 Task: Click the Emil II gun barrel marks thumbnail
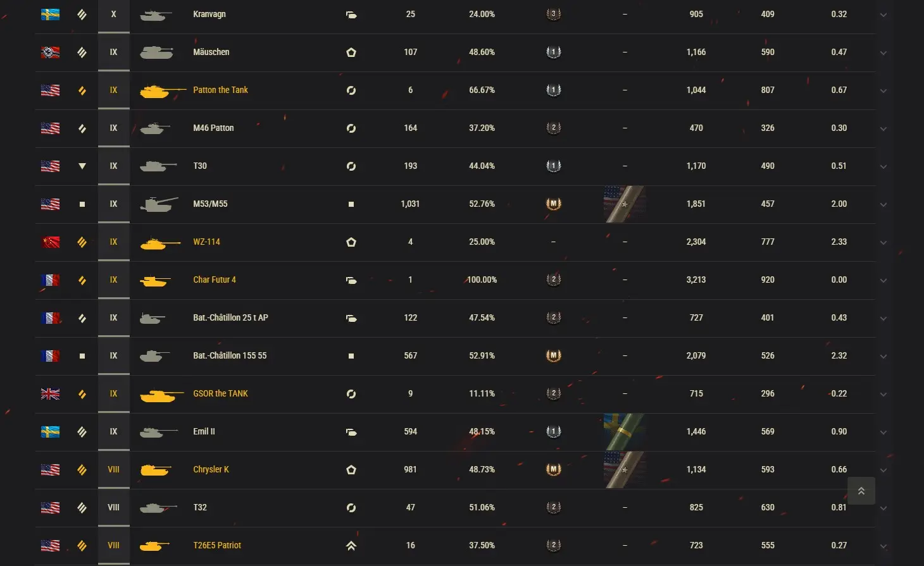624,431
